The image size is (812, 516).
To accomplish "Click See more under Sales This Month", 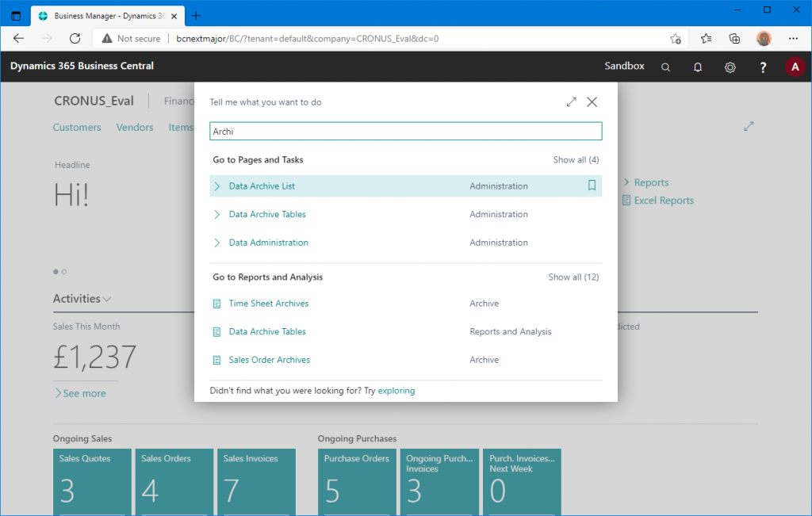I will pos(80,393).
